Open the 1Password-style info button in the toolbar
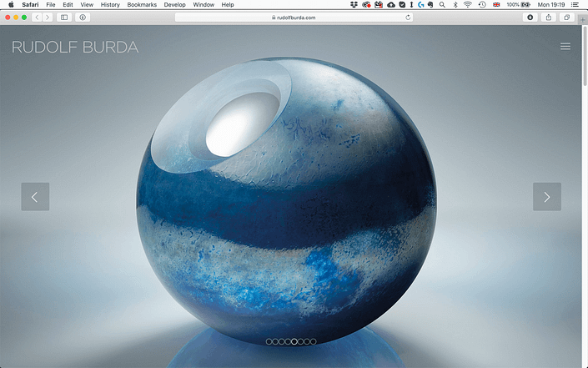The height and width of the screenshot is (368, 588). [83, 18]
